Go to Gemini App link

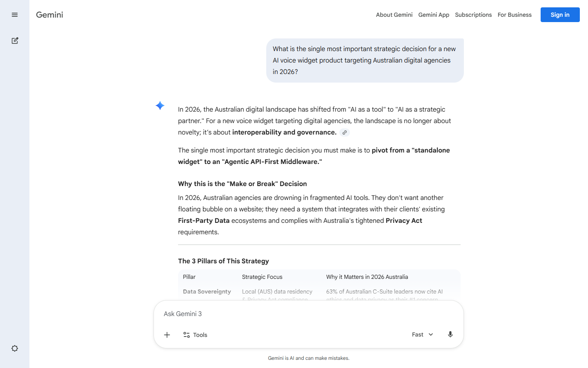[434, 15]
